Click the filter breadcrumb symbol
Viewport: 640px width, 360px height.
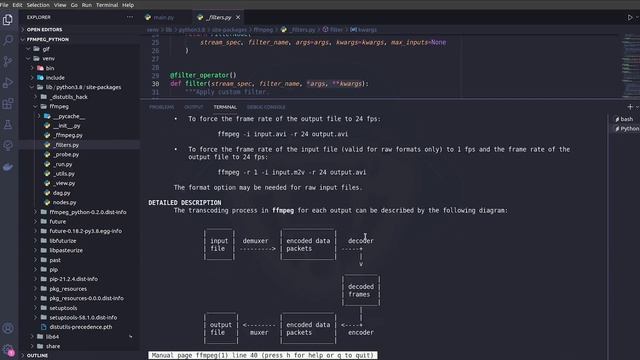333,29
